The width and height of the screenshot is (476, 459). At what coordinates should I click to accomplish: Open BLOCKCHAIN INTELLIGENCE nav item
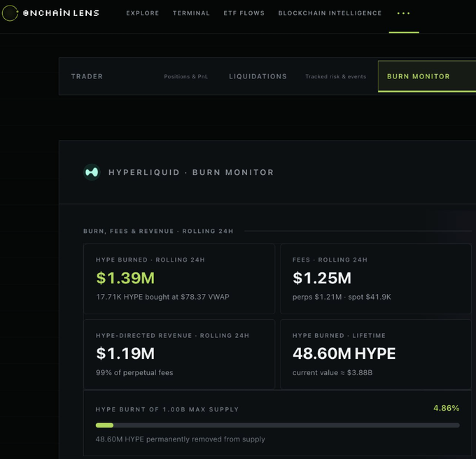(330, 13)
